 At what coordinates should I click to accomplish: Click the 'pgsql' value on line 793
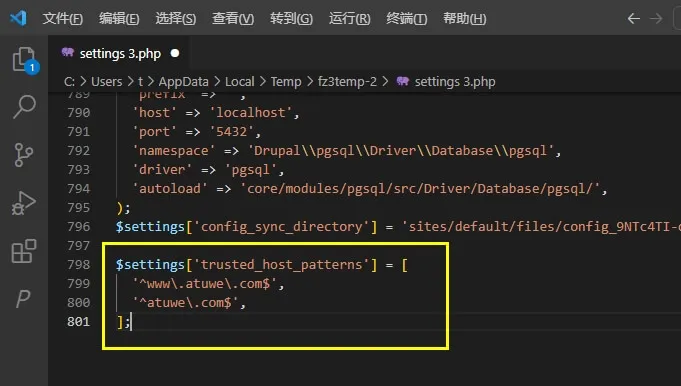pos(251,170)
